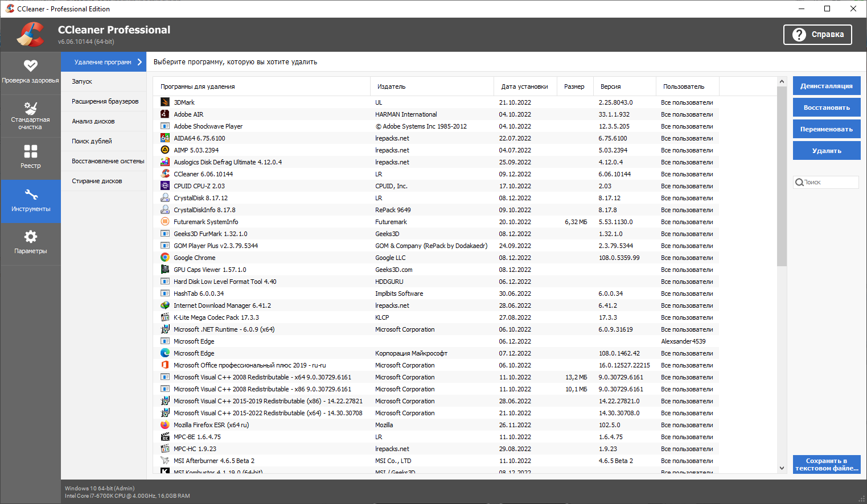Open Duplicate Finder (Поиск дублей)

[92, 141]
